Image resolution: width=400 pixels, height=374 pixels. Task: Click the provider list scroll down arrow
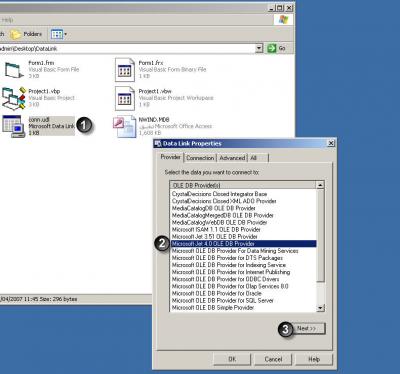tap(320, 308)
